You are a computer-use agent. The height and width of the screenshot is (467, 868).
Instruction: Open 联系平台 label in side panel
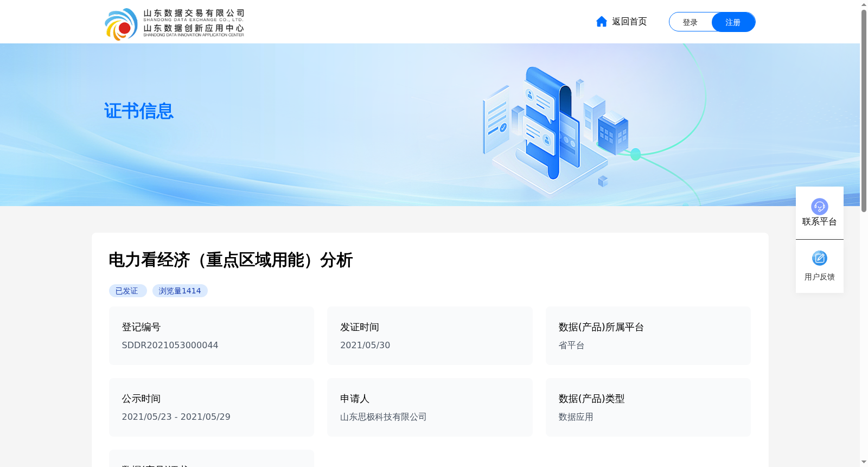pos(820,222)
